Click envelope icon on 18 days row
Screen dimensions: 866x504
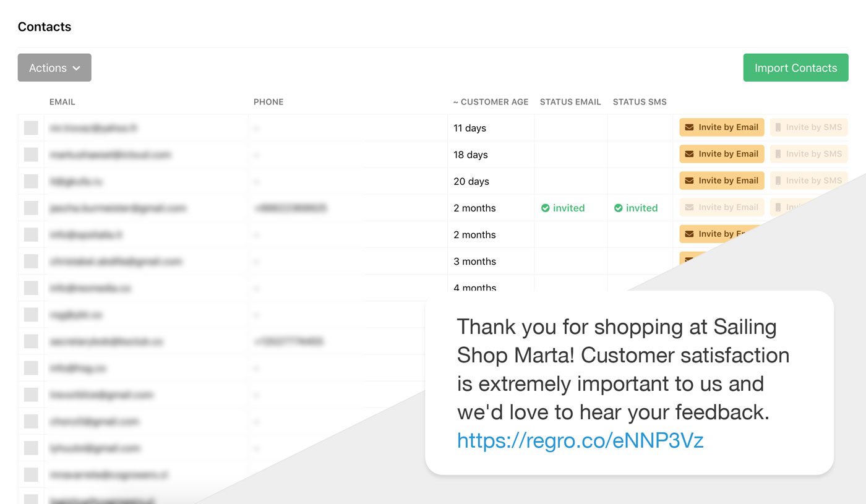pyautogui.click(x=689, y=154)
